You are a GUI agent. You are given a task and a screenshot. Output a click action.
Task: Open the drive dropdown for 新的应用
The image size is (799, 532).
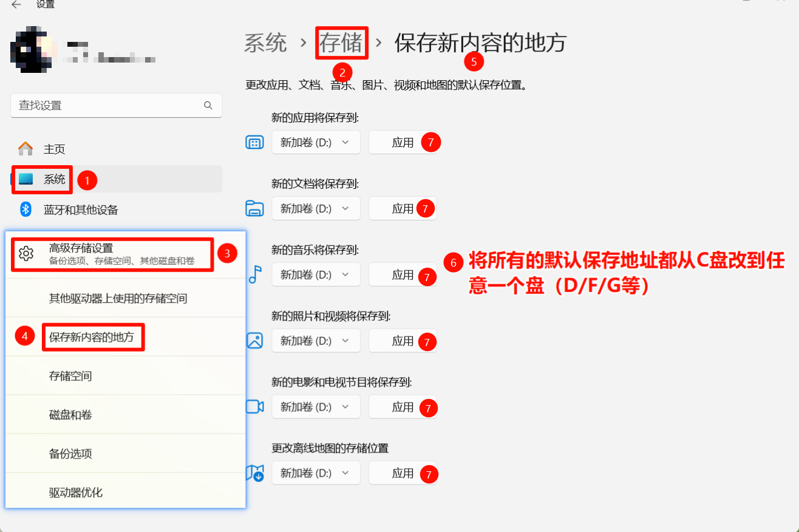pos(316,142)
